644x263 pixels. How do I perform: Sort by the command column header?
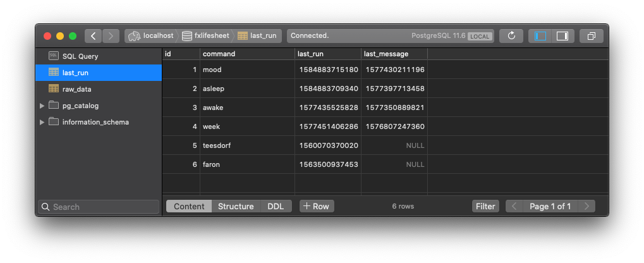[x=247, y=54]
